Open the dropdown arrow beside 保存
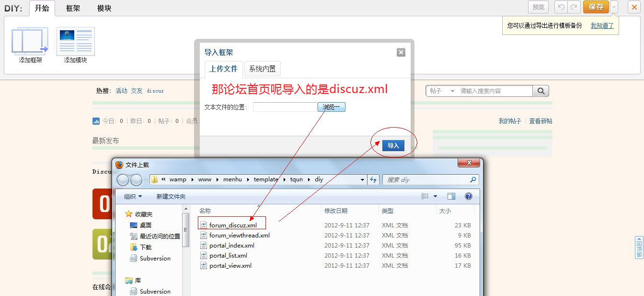644x296 pixels. (x=614, y=7)
